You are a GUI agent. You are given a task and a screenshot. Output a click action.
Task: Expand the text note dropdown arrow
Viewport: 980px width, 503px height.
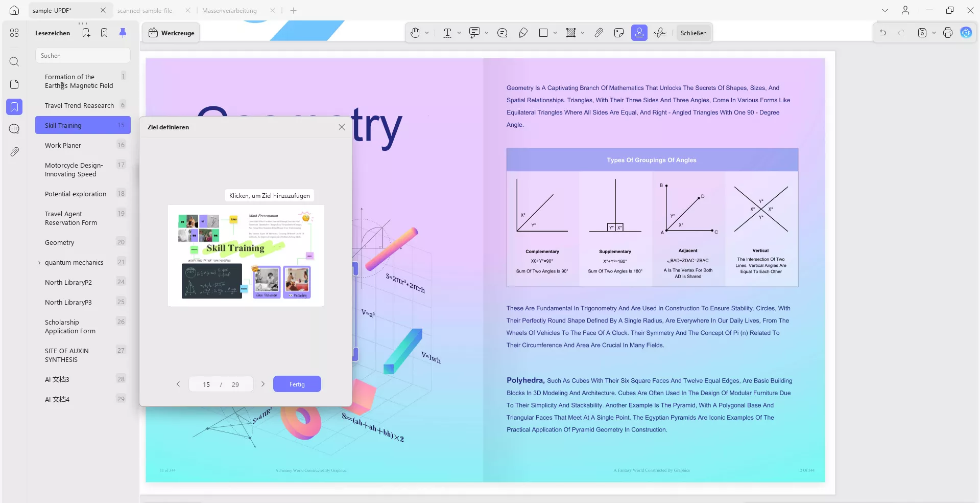pyautogui.click(x=487, y=33)
